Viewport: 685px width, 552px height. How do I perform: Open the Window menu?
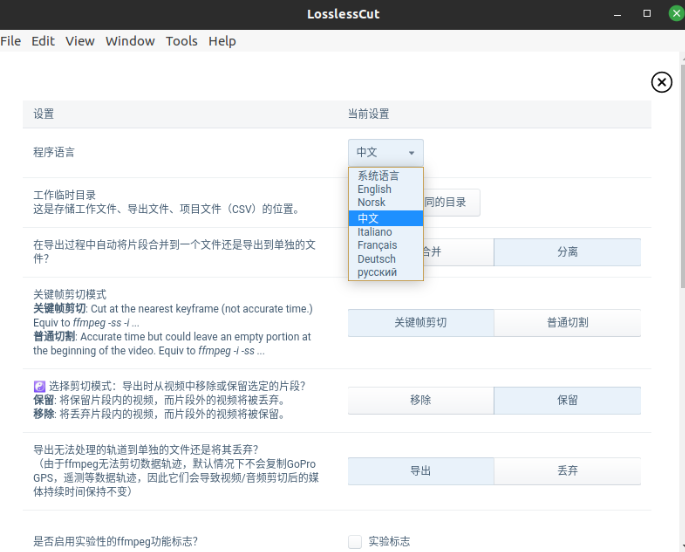(130, 41)
